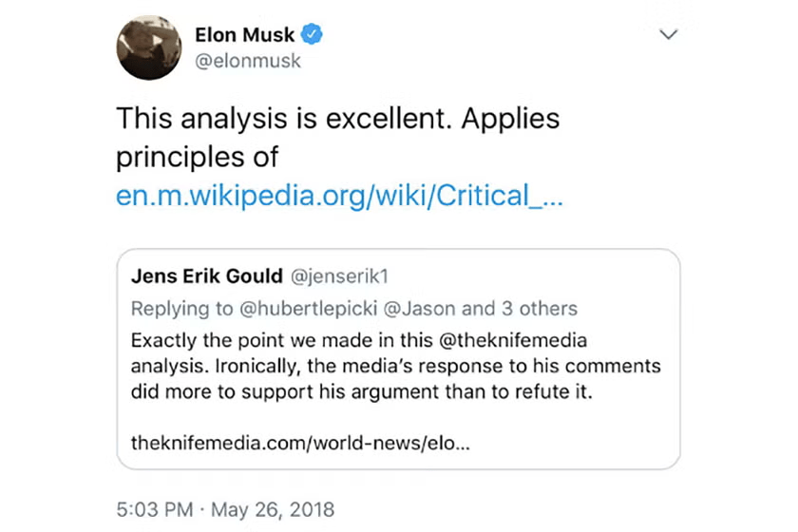Click the Jens Erik Gould name
This screenshot has height=532, width=798.
(x=206, y=276)
